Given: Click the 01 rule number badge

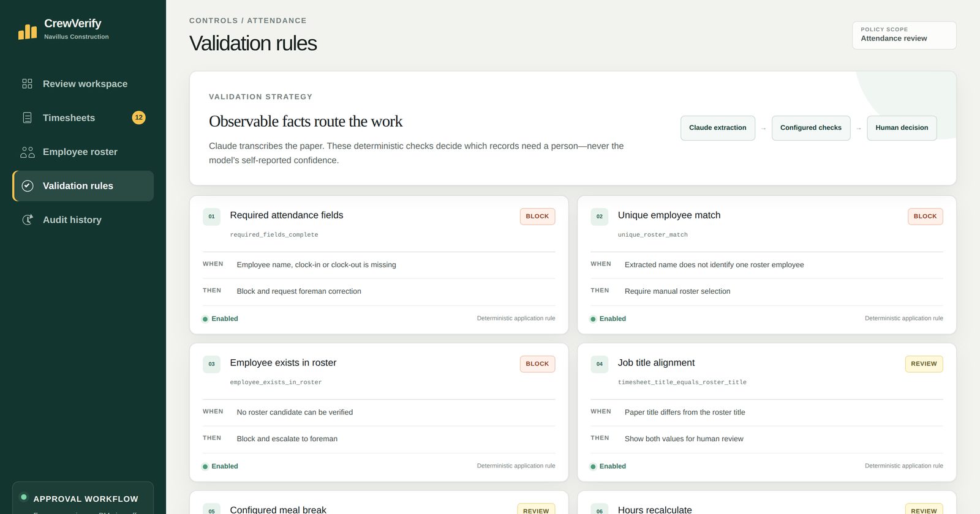Looking at the screenshot, I should 211,217.
